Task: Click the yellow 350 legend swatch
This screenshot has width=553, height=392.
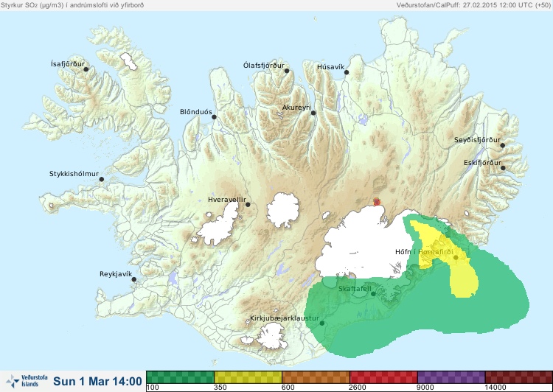Action: (x=248, y=377)
